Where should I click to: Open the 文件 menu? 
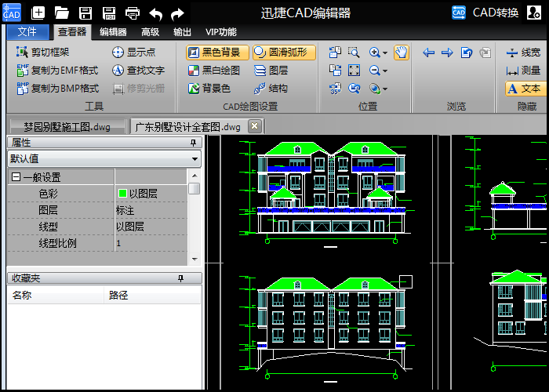point(27,32)
